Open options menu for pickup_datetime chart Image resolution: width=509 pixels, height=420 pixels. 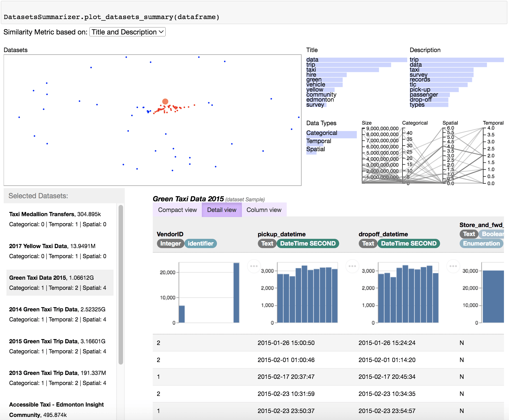click(x=352, y=266)
